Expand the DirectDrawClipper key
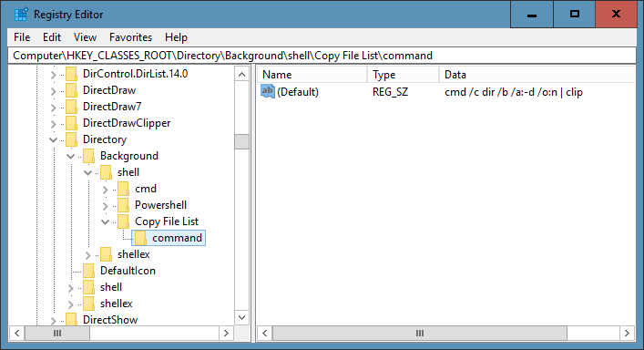 pyautogui.click(x=53, y=124)
